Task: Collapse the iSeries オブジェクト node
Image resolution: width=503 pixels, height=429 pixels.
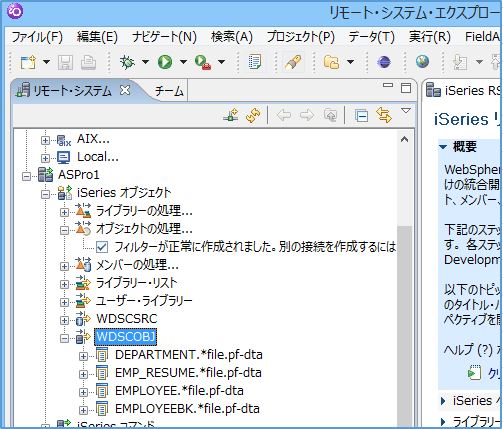Action: tap(45, 194)
